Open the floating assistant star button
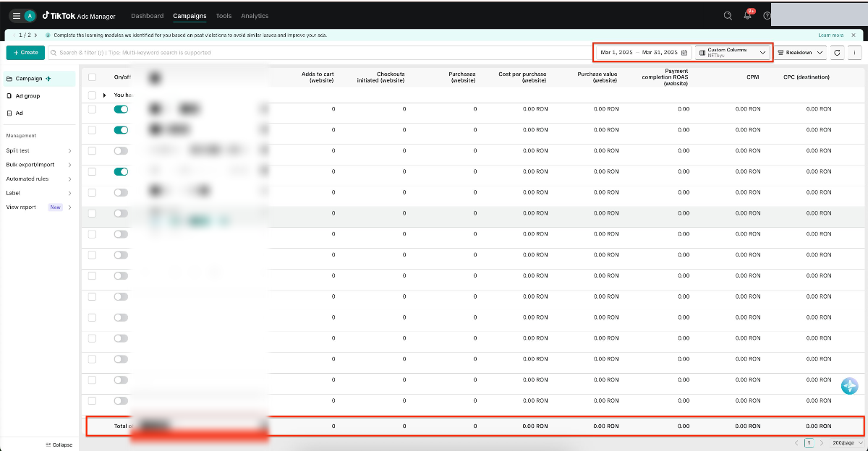Screen dimensions: 868x451 (849, 386)
